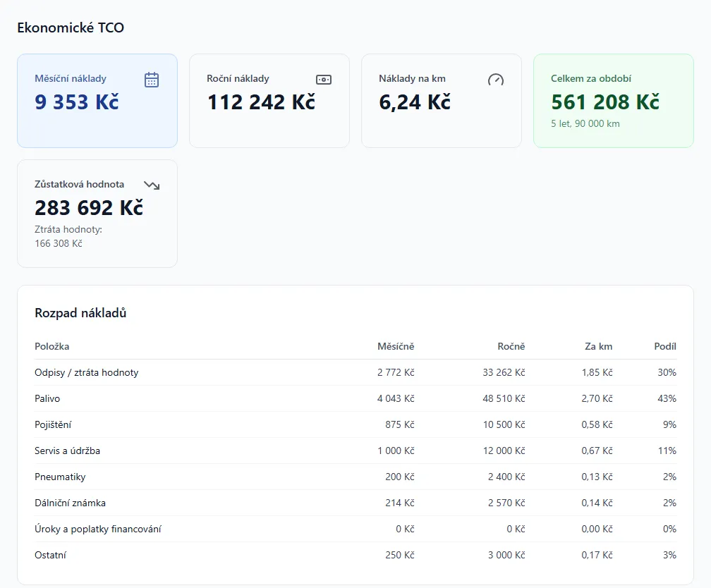Click the 3 000 Kč yearly Ostatní cell

(506, 555)
